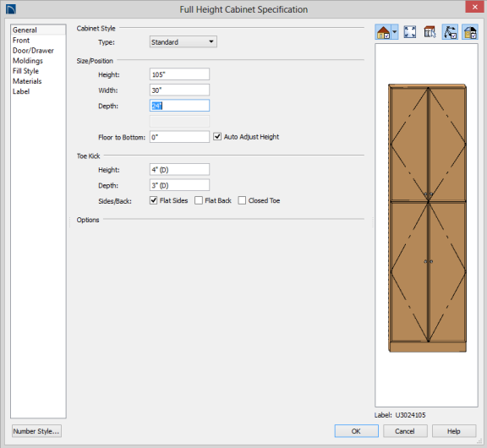Uncheck Auto Adjust Height
The height and width of the screenshot is (448, 487).
(217, 137)
